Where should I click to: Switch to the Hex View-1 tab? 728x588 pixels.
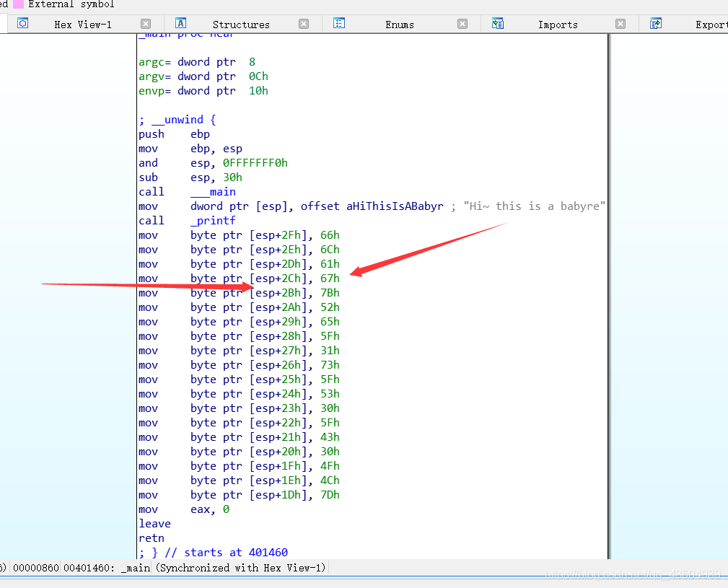pos(83,25)
